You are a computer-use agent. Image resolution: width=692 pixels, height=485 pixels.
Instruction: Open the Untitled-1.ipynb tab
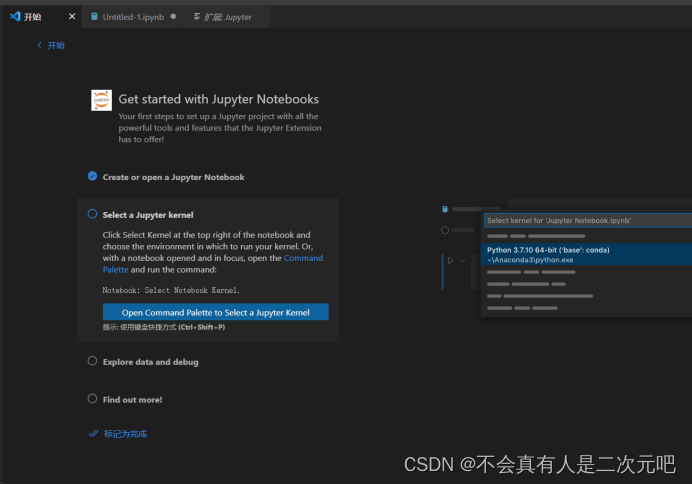point(133,17)
